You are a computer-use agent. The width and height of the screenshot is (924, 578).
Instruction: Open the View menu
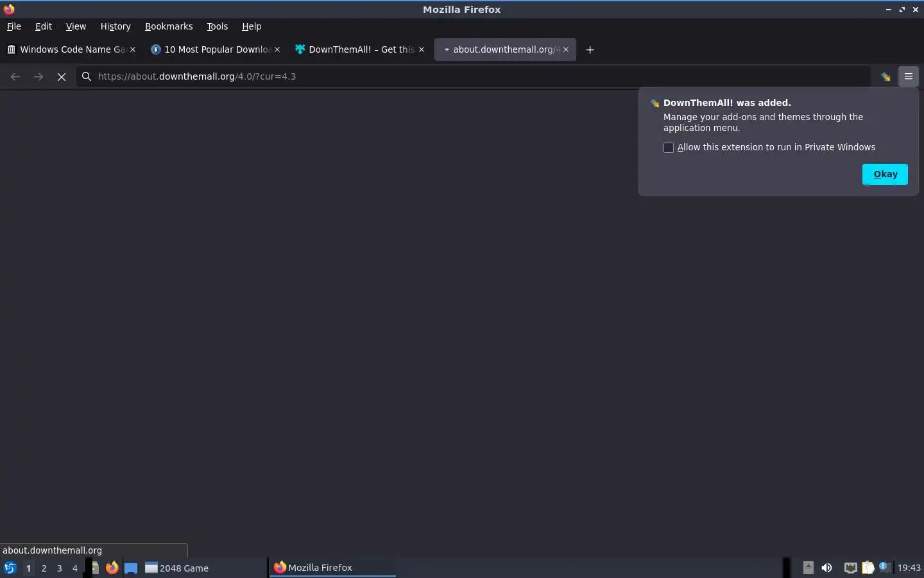tap(76, 26)
